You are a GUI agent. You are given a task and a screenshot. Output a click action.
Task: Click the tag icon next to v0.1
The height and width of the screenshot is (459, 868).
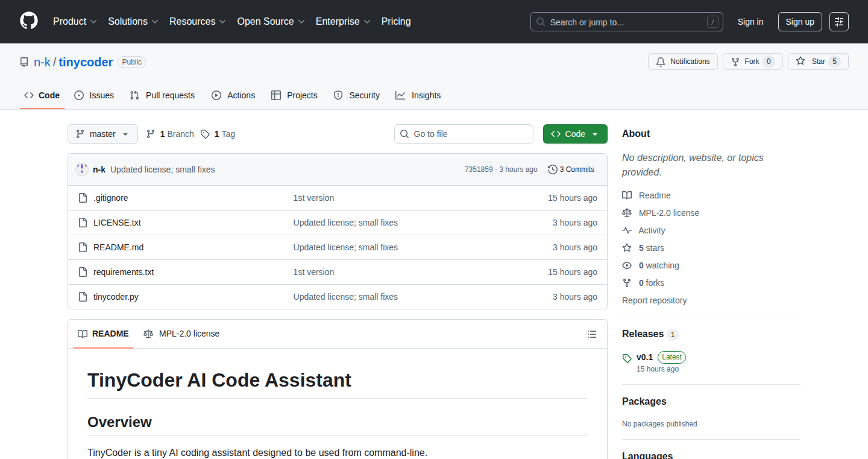click(x=627, y=358)
